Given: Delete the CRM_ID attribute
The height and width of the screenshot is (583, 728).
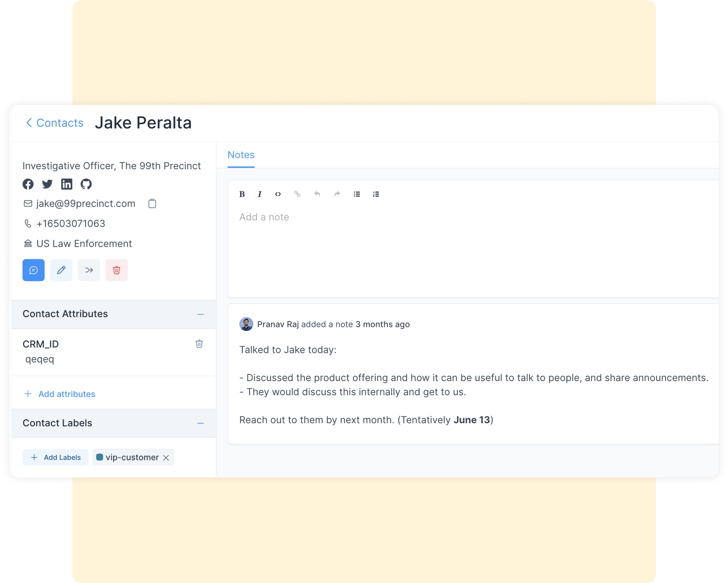Looking at the screenshot, I should [x=199, y=344].
